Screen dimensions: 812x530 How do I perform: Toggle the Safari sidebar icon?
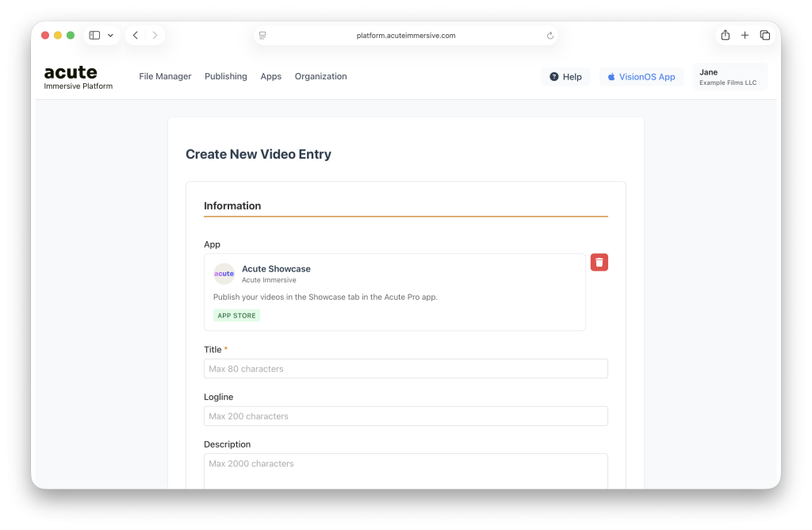[x=94, y=36]
